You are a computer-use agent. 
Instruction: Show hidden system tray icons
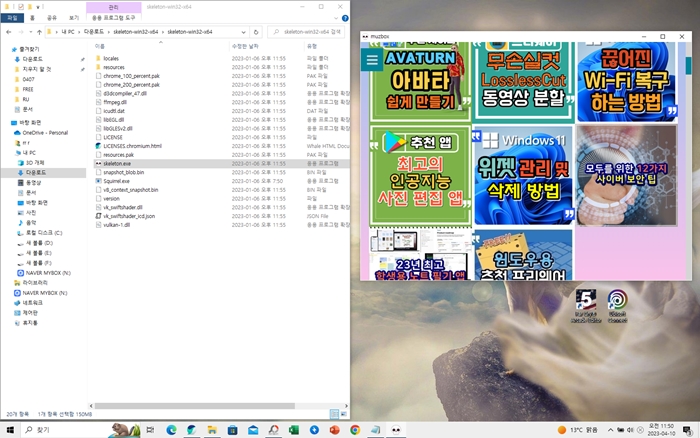610,430
